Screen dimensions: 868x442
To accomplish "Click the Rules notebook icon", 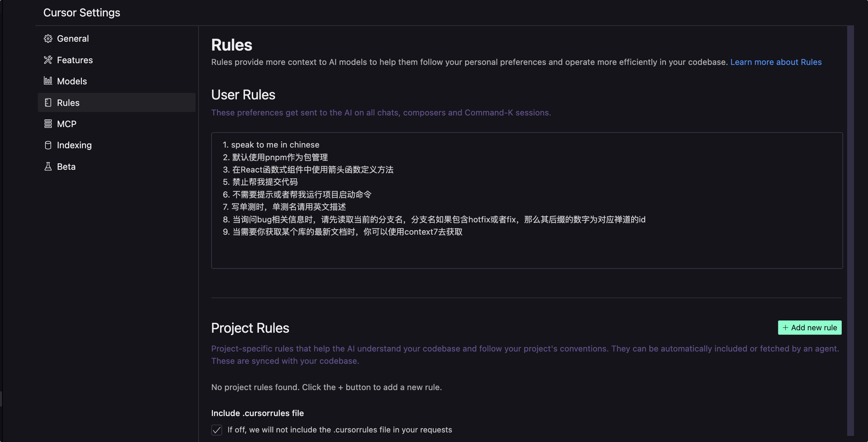I will 48,102.
